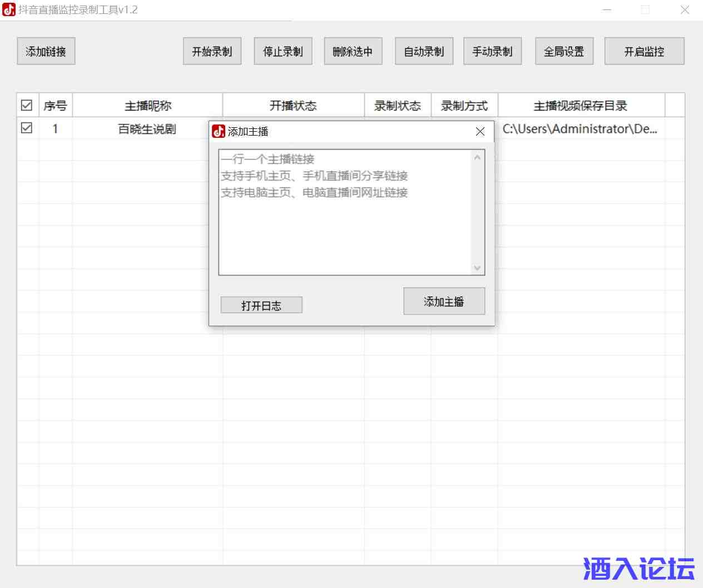The width and height of the screenshot is (703, 588).
Task: Click the 主播昵称 column header
Action: [147, 106]
